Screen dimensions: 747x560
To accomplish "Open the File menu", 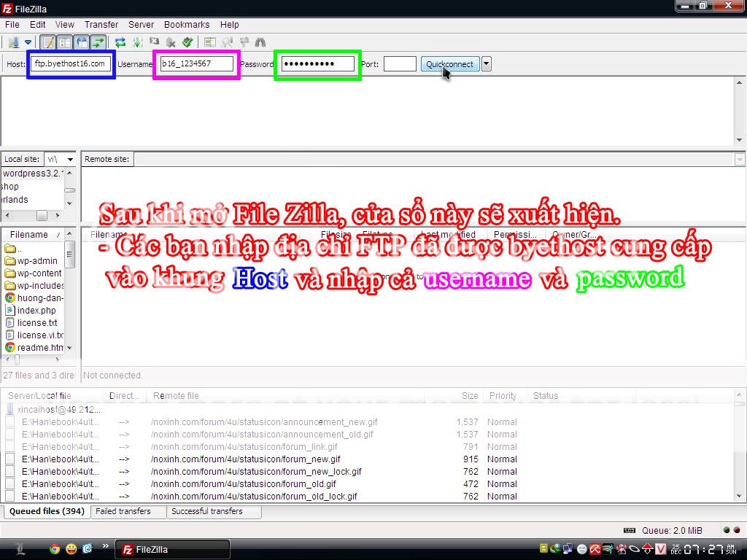I will pyautogui.click(x=12, y=25).
